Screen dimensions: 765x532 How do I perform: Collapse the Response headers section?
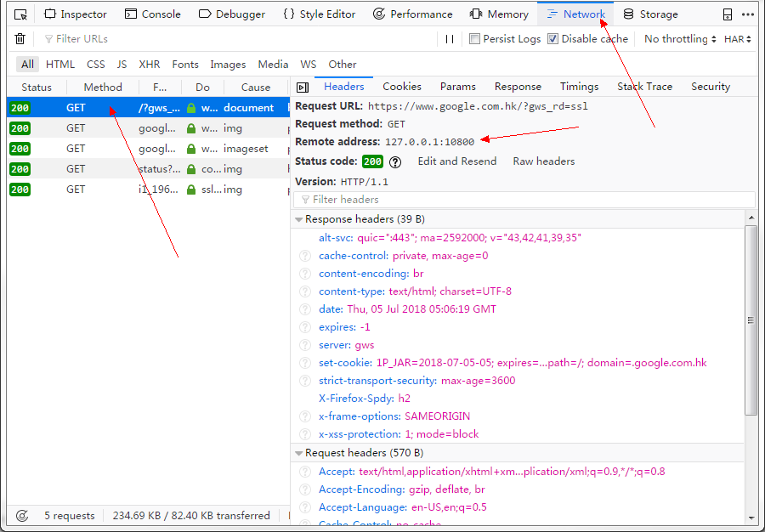[x=299, y=218]
